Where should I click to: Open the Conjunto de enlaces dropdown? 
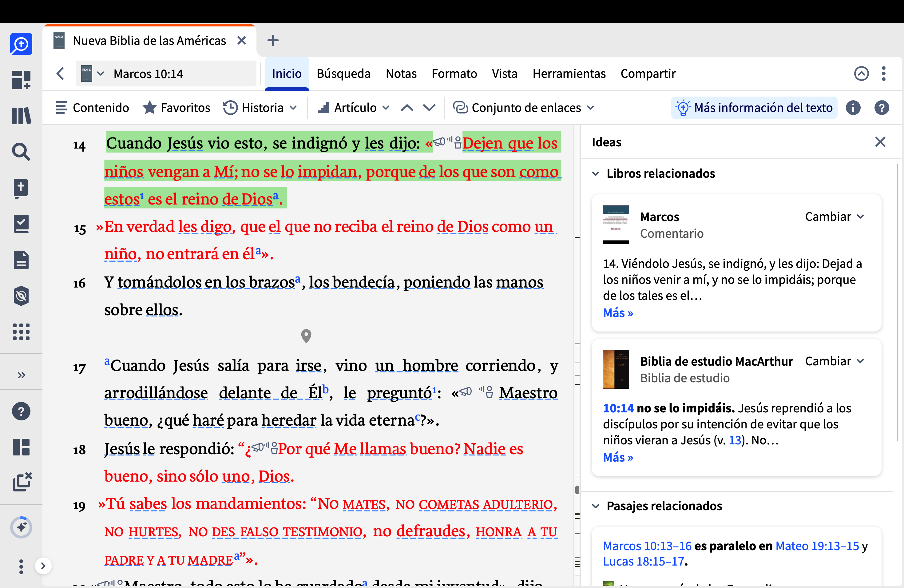pyautogui.click(x=523, y=108)
